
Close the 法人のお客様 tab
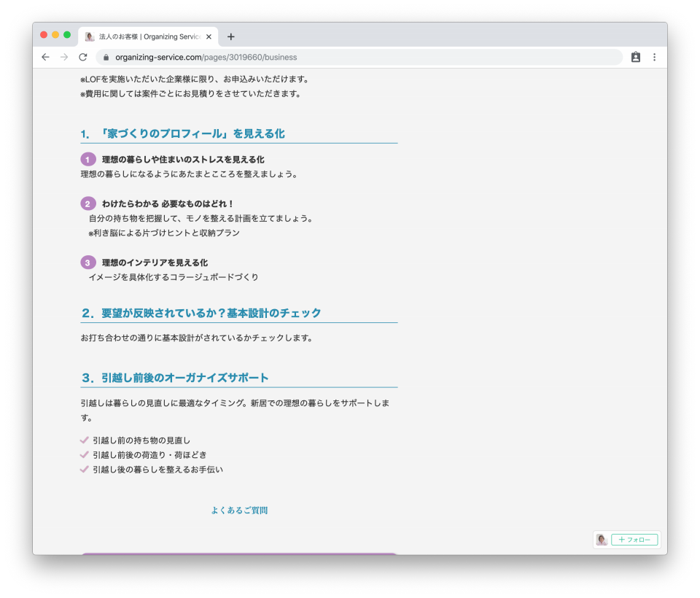(209, 36)
